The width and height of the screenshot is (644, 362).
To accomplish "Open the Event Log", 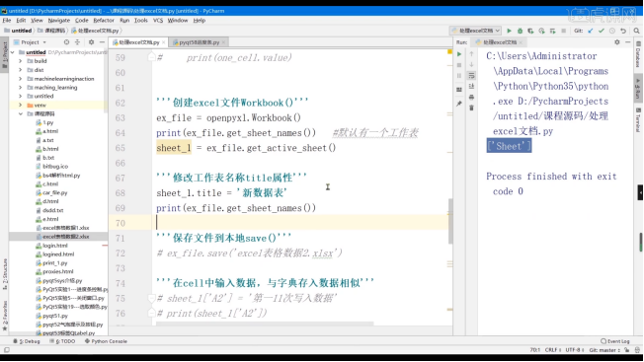I will pos(614,341).
